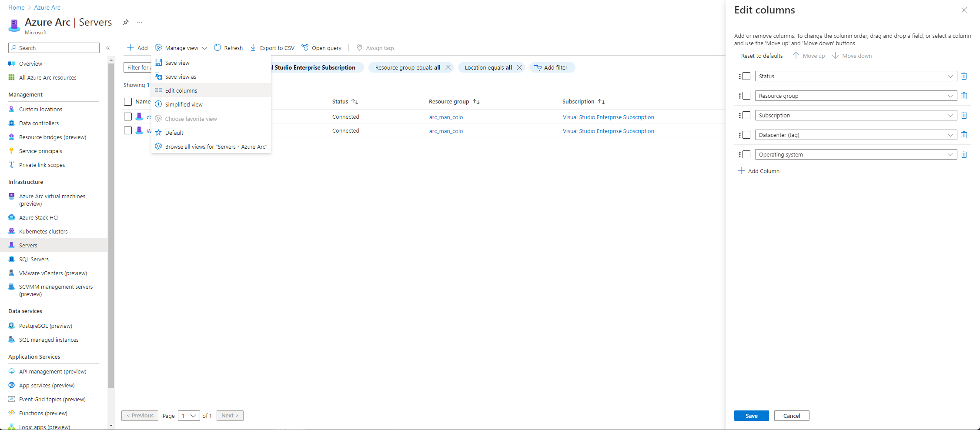Open the Operating system column dropdown
Screen dimensions: 980x430
[856, 154]
